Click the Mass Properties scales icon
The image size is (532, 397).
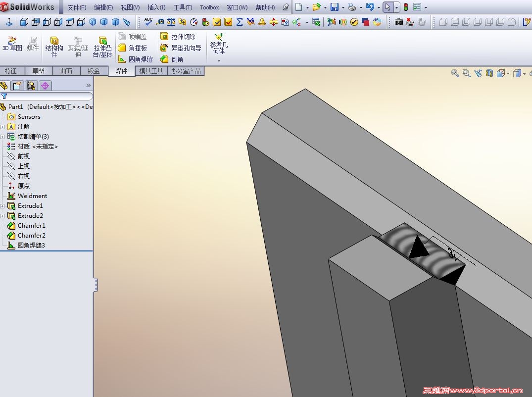(x=171, y=22)
